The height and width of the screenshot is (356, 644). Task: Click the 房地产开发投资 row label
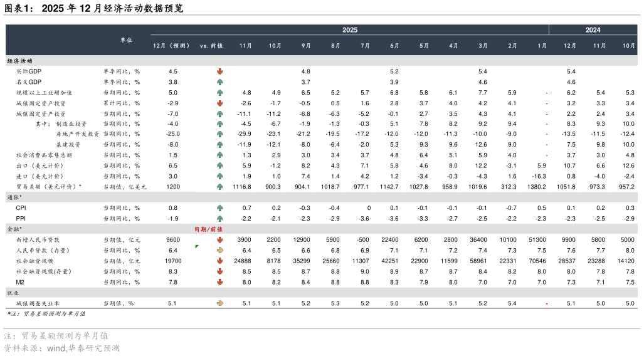tap(78, 134)
